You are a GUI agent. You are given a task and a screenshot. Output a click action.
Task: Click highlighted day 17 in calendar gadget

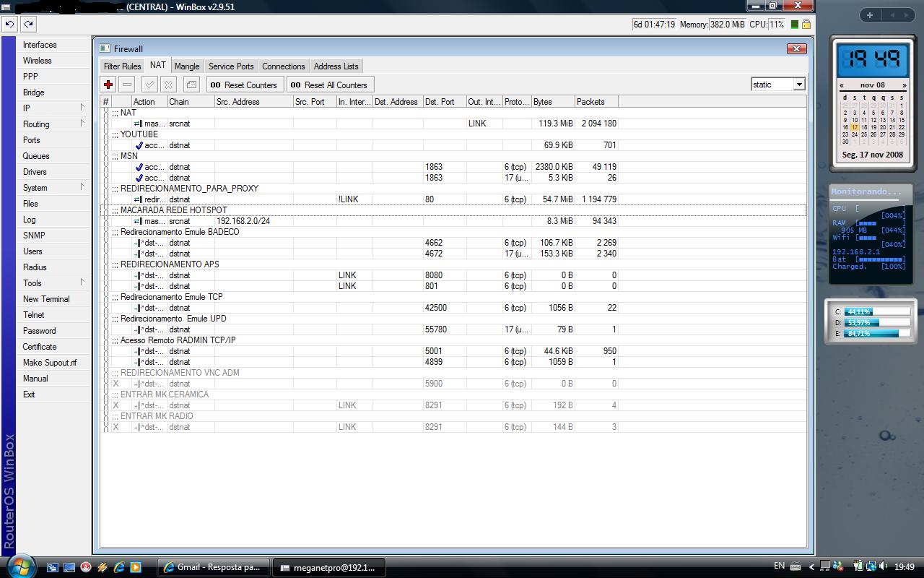click(x=855, y=127)
